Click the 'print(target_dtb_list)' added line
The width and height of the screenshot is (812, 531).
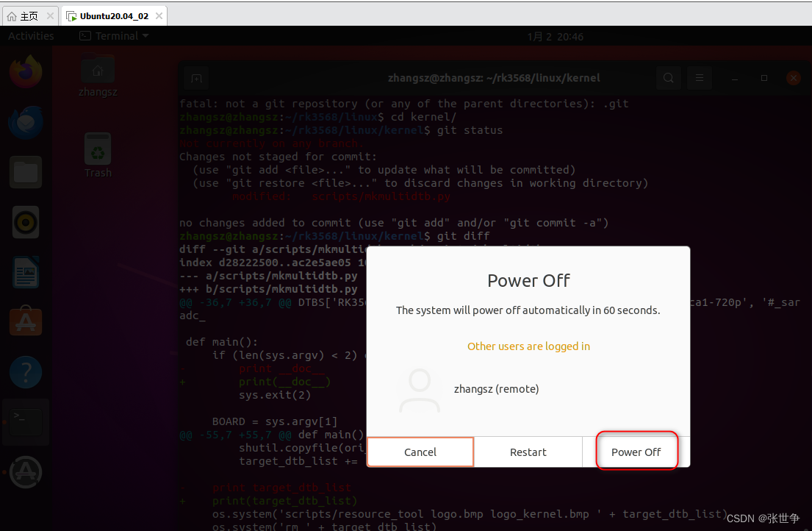pos(268,501)
